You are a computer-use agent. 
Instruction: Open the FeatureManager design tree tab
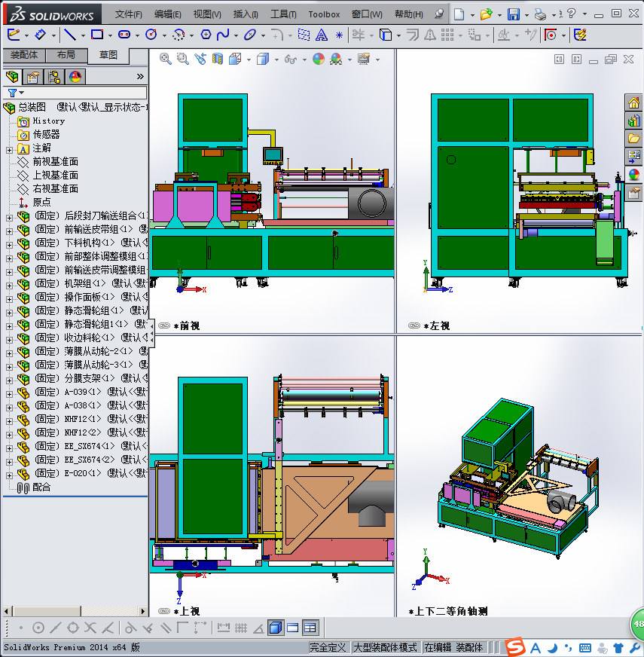point(13,77)
